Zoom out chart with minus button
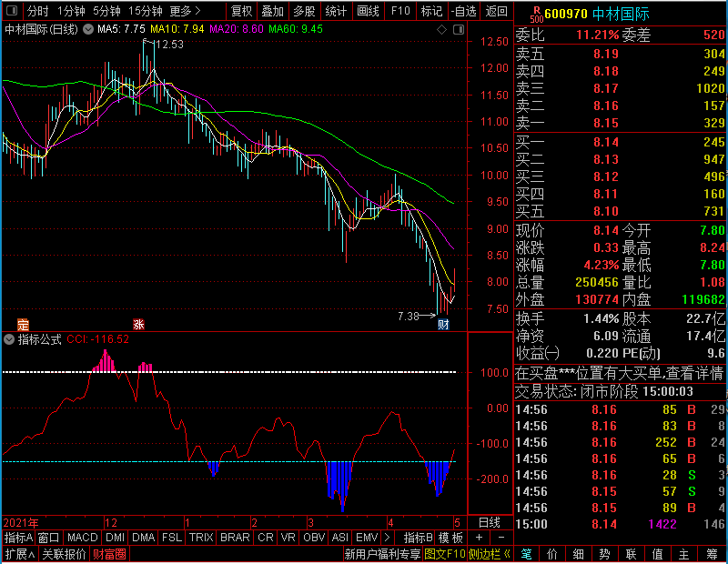Viewport: 728px width, 564px height. (x=501, y=538)
